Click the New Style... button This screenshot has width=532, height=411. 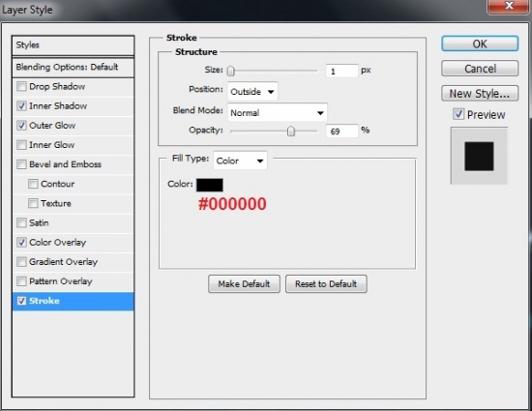tap(480, 93)
